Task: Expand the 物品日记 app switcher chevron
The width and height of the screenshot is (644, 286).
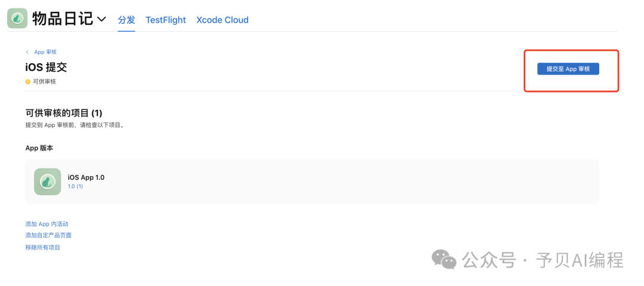Action: click(101, 20)
